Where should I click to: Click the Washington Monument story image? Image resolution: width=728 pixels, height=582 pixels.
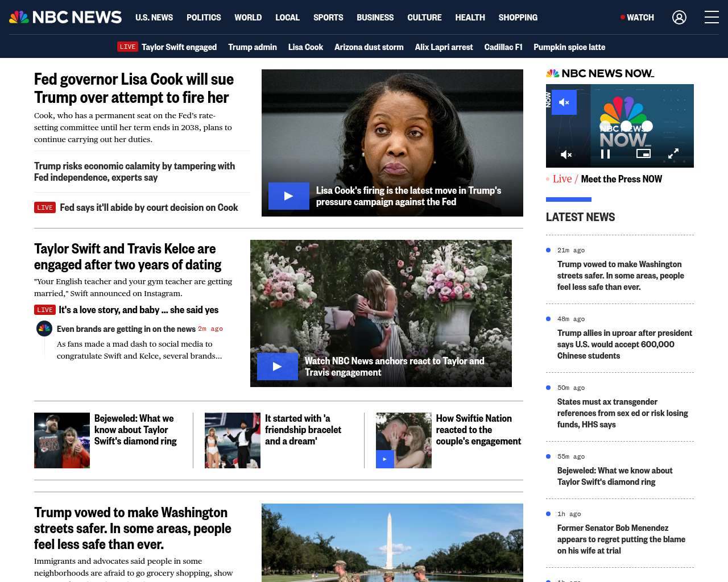click(392, 543)
